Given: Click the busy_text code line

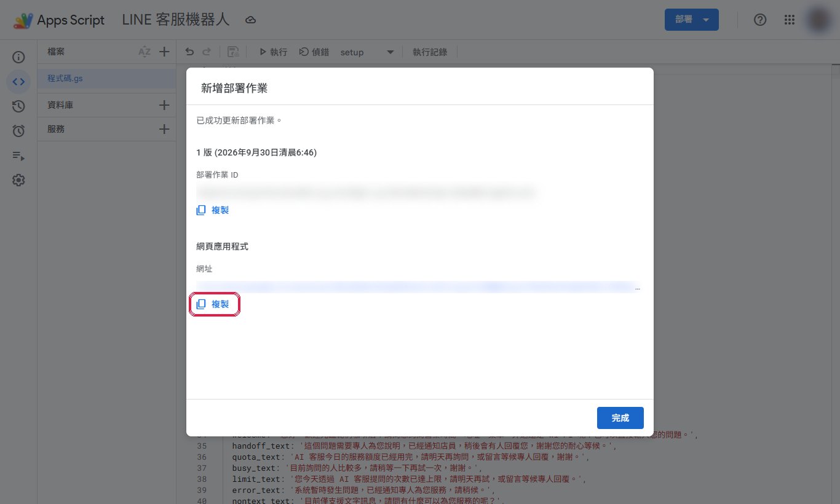Looking at the screenshot, I should pyautogui.click(x=357, y=468).
